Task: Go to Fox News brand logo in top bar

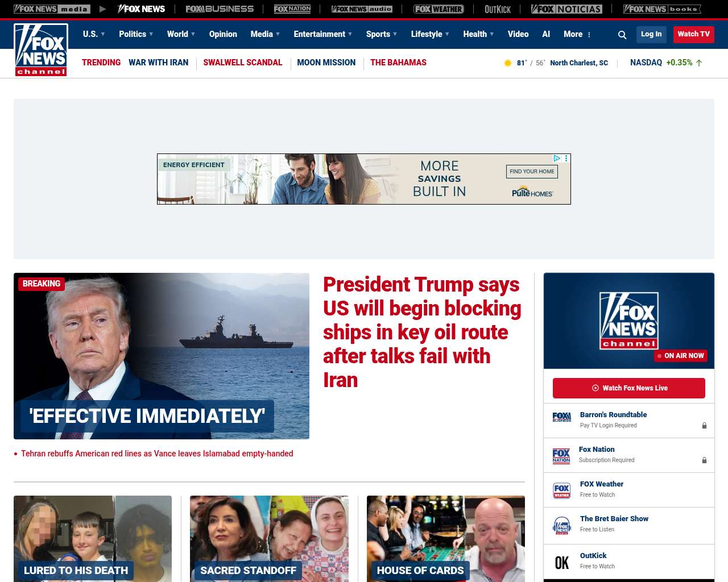Action: (141, 9)
